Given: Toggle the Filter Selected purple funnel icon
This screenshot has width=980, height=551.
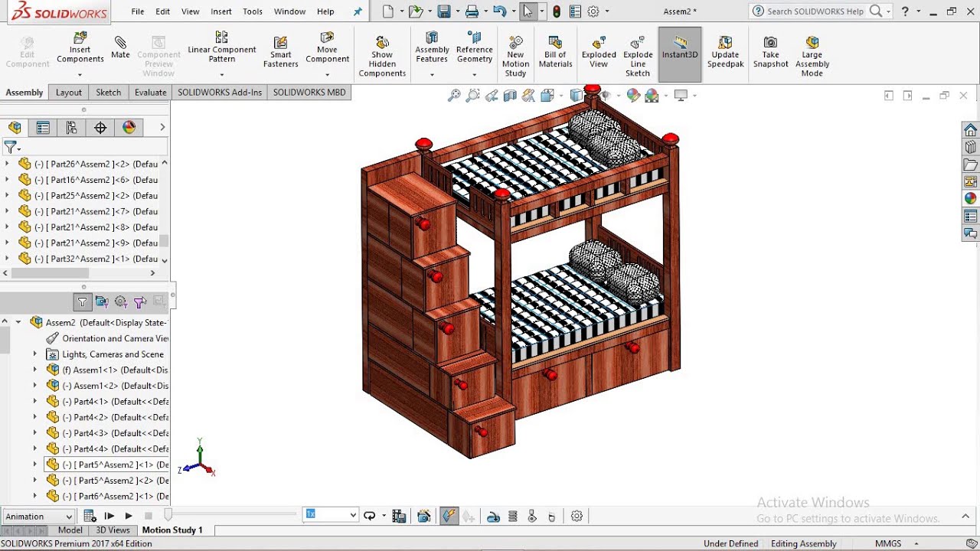Looking at the screenshot, I should tap(139, 302).
